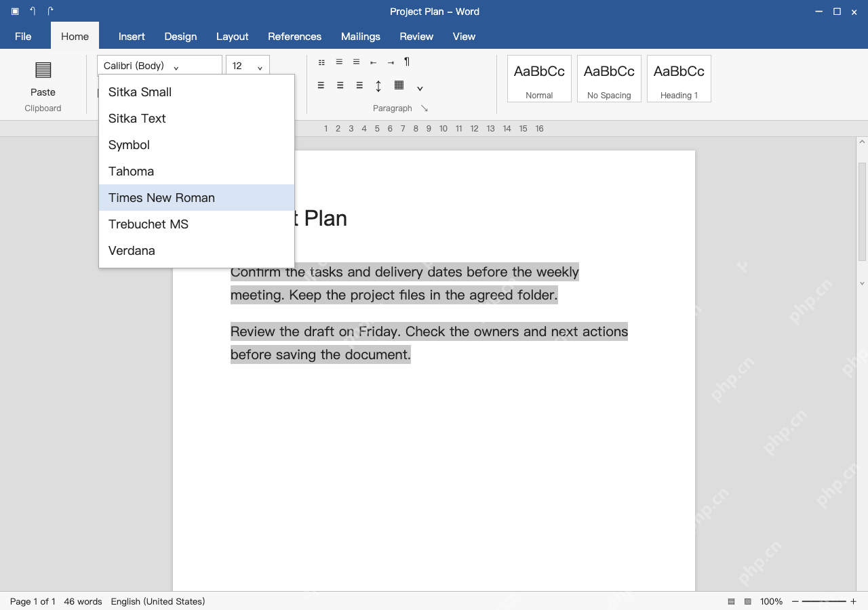Click the line starting meeting. Keep the project
Viewport: 868px width, 610px height.
[394, 295]
